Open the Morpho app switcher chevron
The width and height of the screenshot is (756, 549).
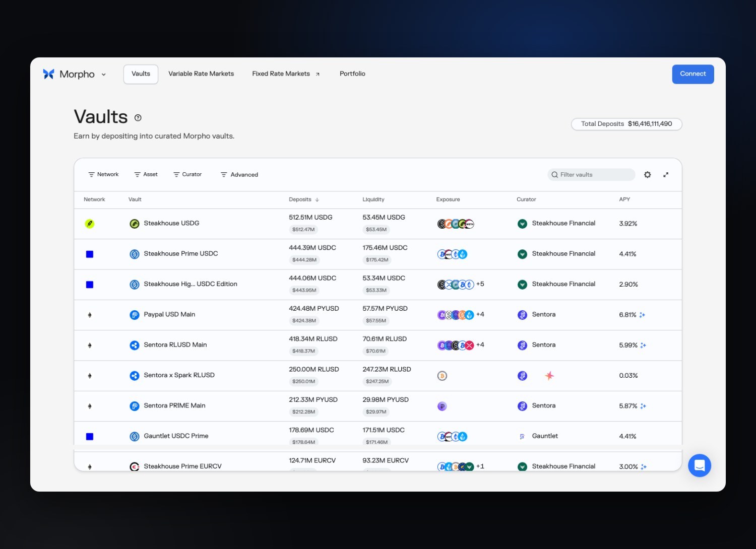[104, 75]
